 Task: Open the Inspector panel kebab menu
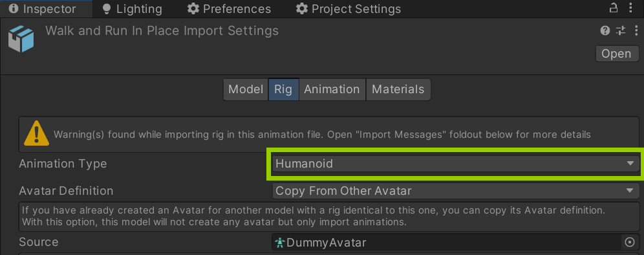click(631, 8)
